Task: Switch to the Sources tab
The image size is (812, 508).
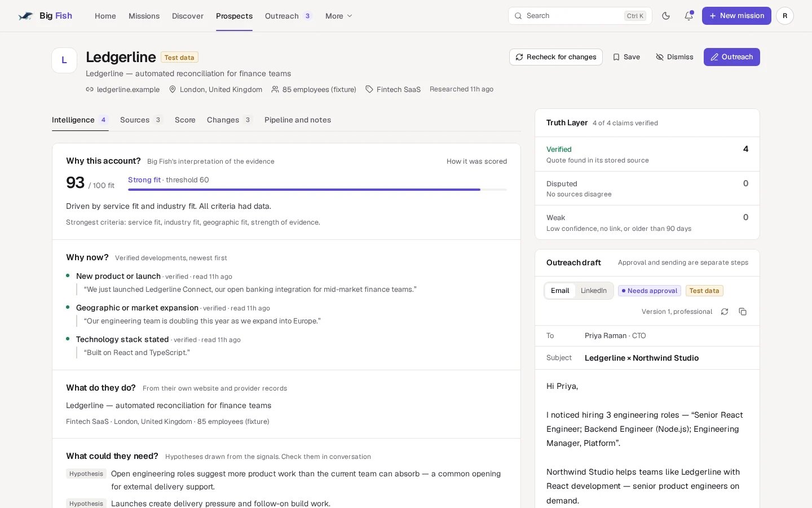Action: click(x=141, y=120)
